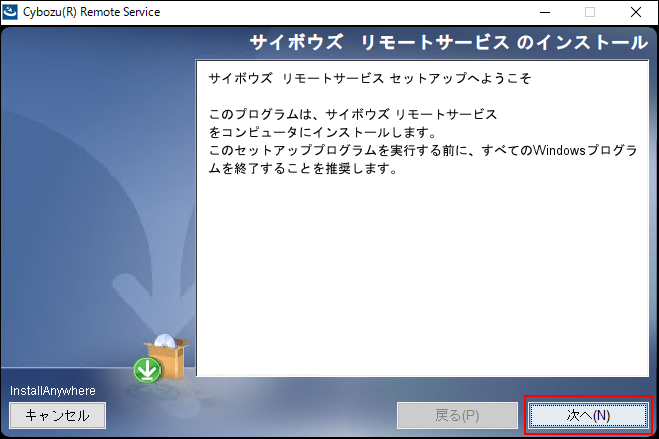Image resolution: width=659 pixels, height=439 pixels.
Task: Close the Cybozu Remote Service window
Action: (x=636, y=12)
